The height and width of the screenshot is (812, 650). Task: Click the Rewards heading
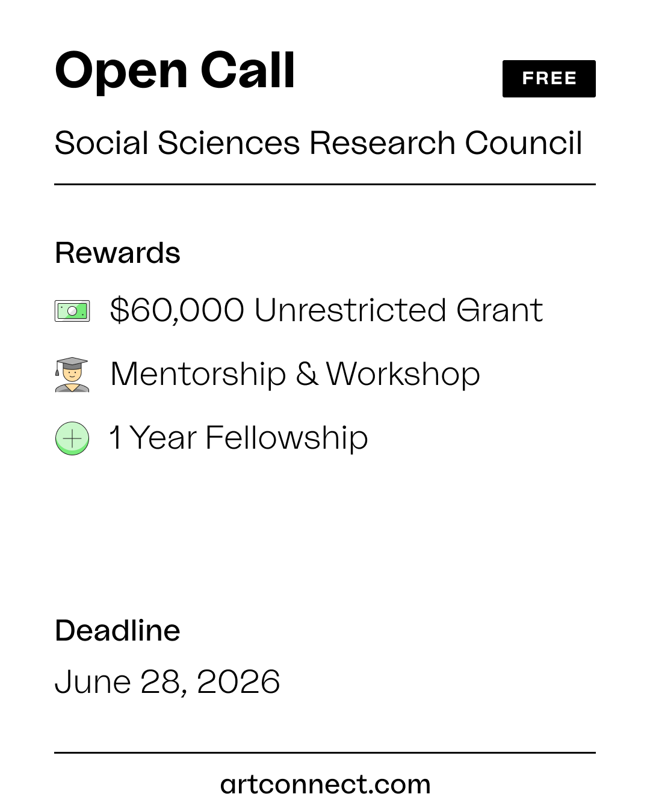[117, 253]
